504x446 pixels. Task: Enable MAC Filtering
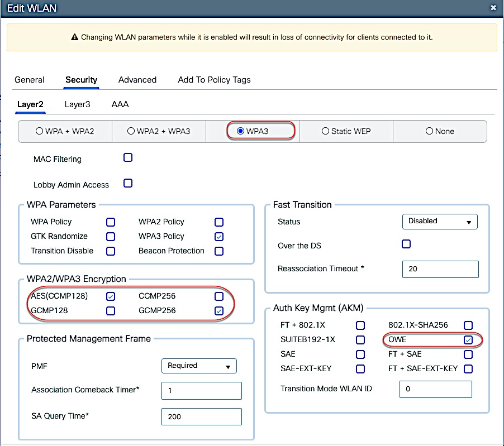coord(127,157)
